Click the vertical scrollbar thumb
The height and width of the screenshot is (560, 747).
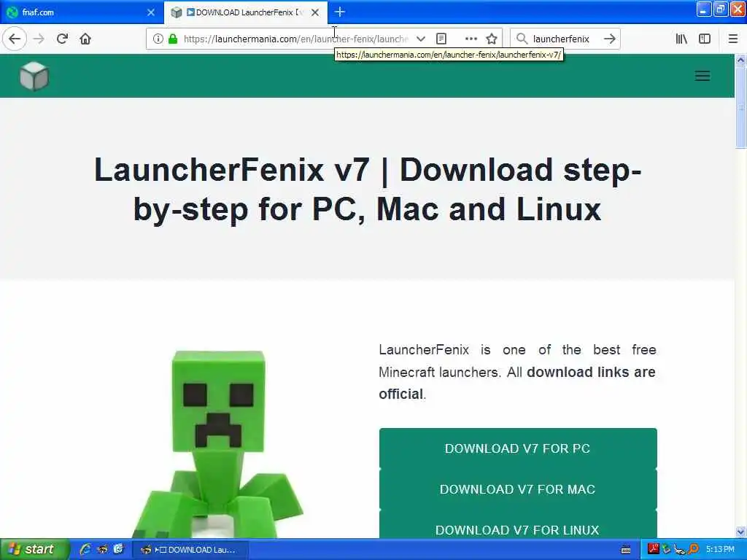(x=740, y=107)
